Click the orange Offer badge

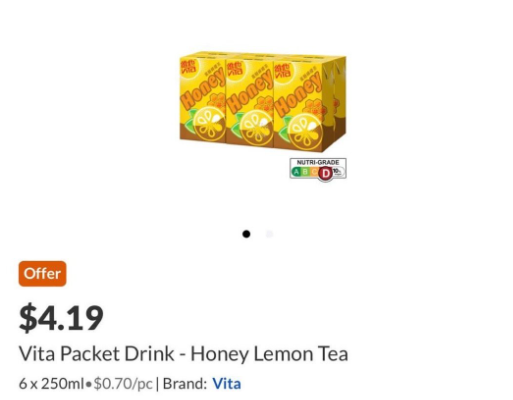pyautogui.click(x=42, y=274)
